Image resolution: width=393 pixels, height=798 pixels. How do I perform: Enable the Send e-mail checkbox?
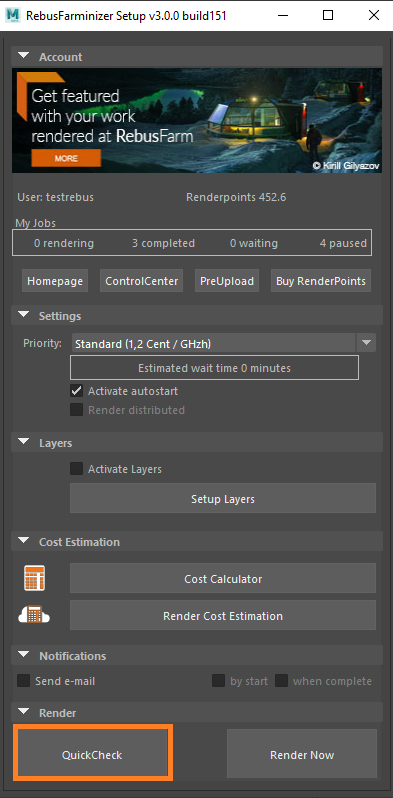click(x=23, y=681)
